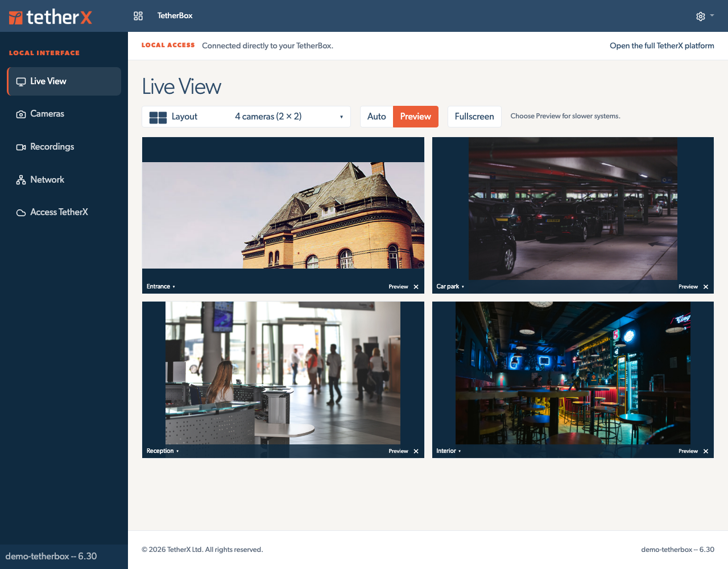Click "Choose Preview for slower systems." text
This screenshot has width=728, height=569.
point(565,116)
